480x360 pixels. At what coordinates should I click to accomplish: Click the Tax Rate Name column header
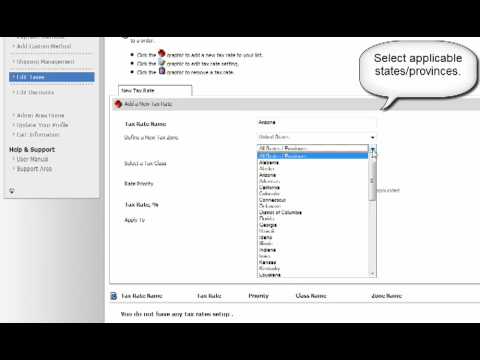click(142, 296)
